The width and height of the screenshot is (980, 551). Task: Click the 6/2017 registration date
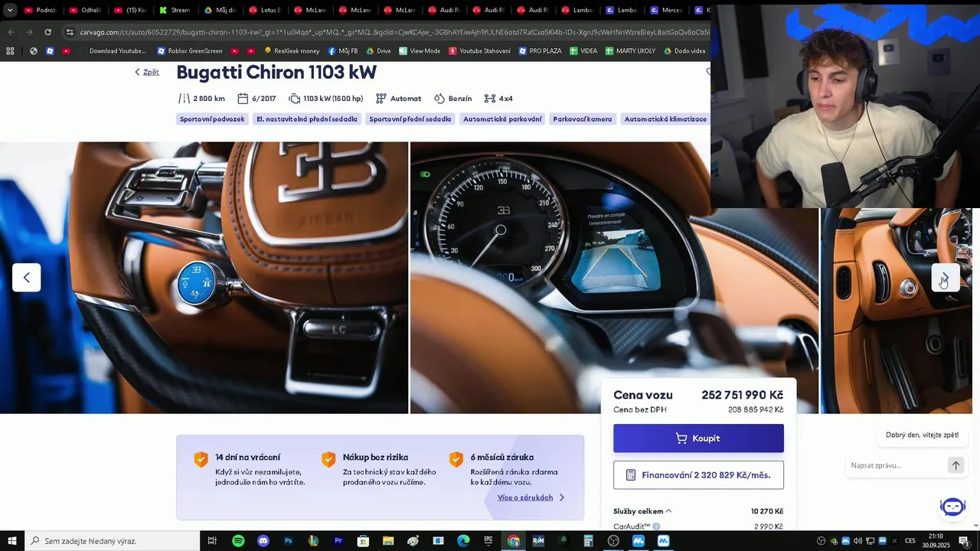(264, 99)
